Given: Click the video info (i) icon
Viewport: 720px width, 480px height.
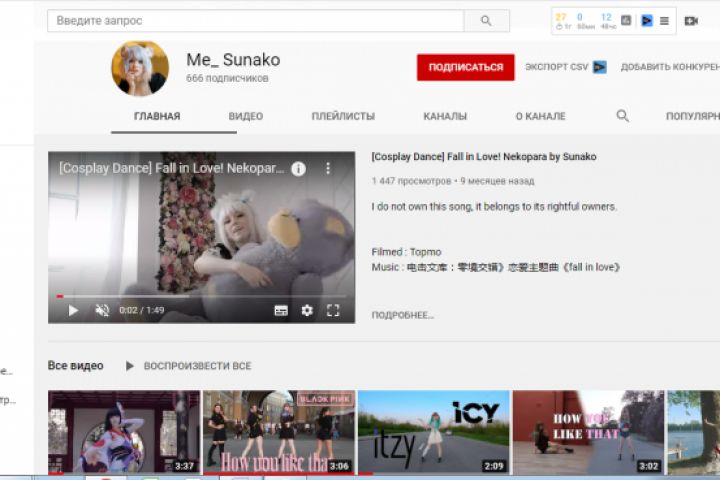Looking at the screenshot, I should pos(298,169).
